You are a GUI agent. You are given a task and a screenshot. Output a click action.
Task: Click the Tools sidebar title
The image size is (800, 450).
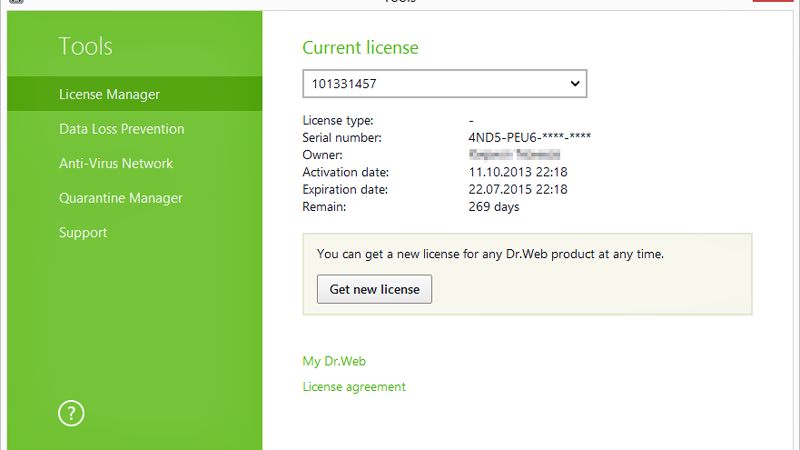point(85,46)
